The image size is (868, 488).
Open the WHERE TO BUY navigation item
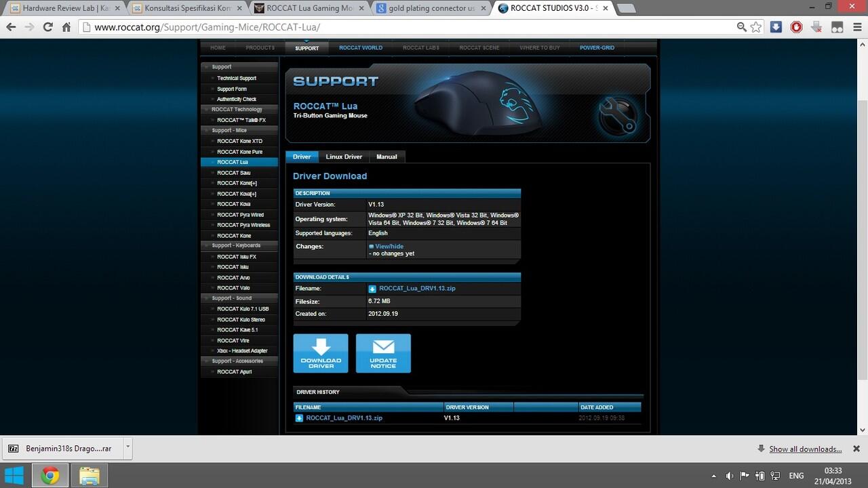coord(540,48)
